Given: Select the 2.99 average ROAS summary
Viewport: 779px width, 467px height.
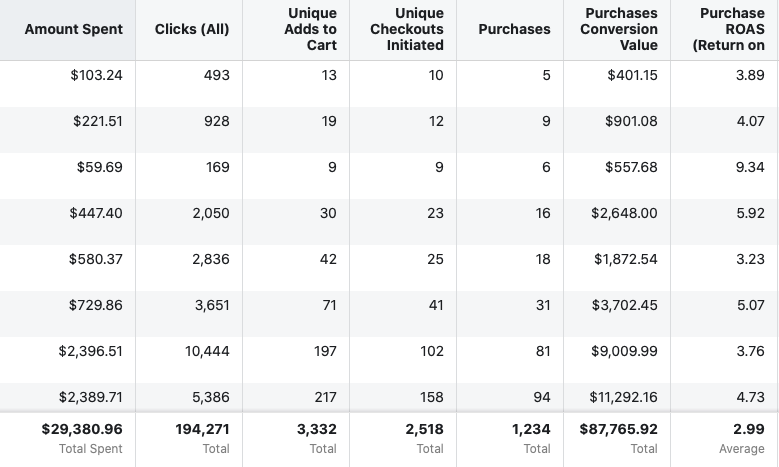Looking at the screenshot, I should click(750, 429).
